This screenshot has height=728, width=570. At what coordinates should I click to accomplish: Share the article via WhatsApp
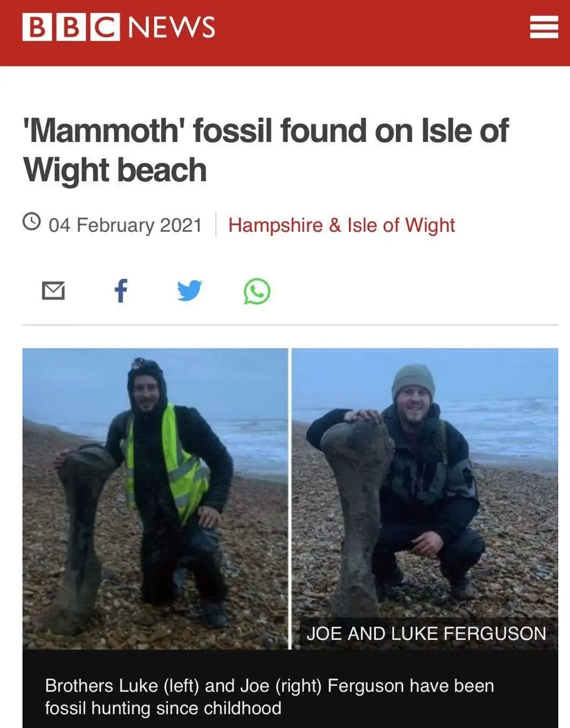pos(257,291)
